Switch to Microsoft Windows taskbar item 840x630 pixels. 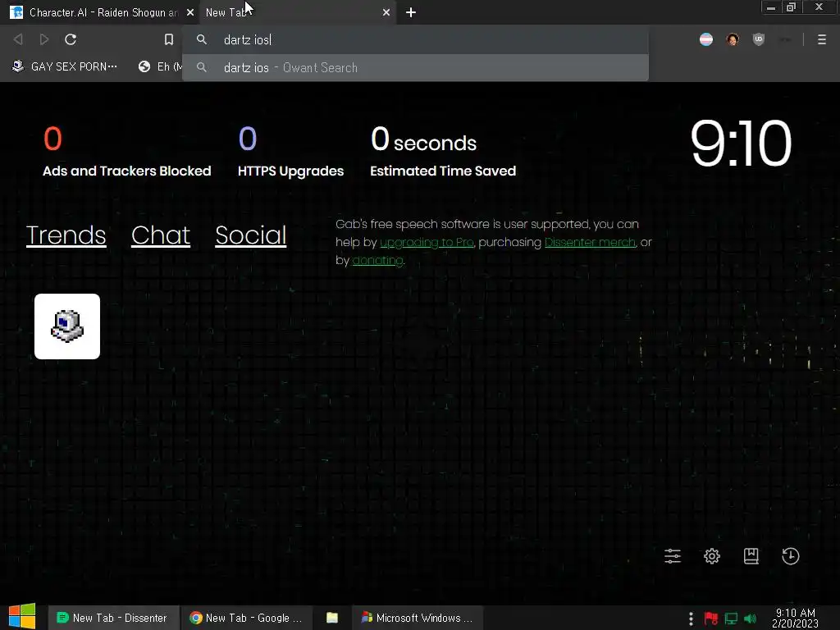pyautogui.click(x=418, y=618)
